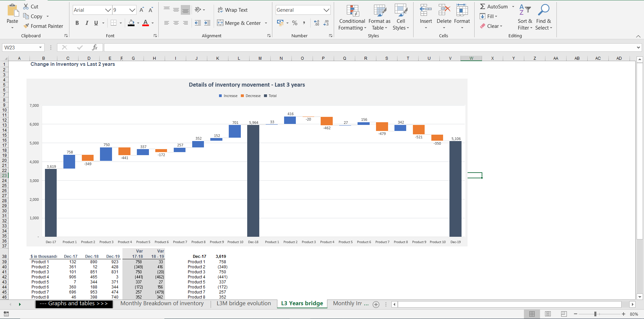Open Merge & Center dropdown arrow
This screenshot has width=644, height=319.
(266, 23)
